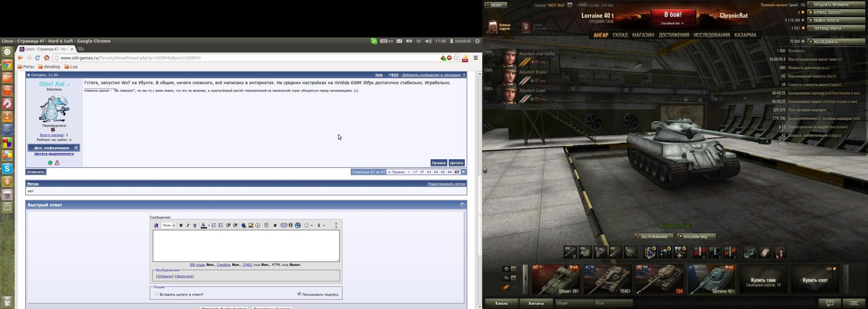Click 'Открыть' images link
Viewport: 868px width, 309px height.
click(x=165, y=276)
